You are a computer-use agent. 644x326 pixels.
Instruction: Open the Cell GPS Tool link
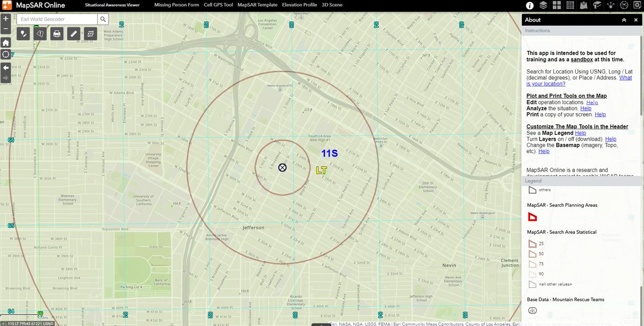point(218,5)
